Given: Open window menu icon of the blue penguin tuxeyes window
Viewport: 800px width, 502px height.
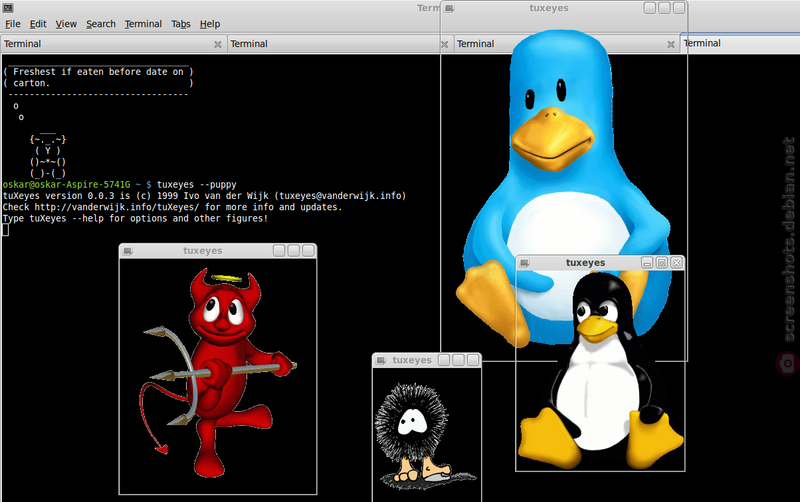Looking at the screenshot, I should coord(450,8).
